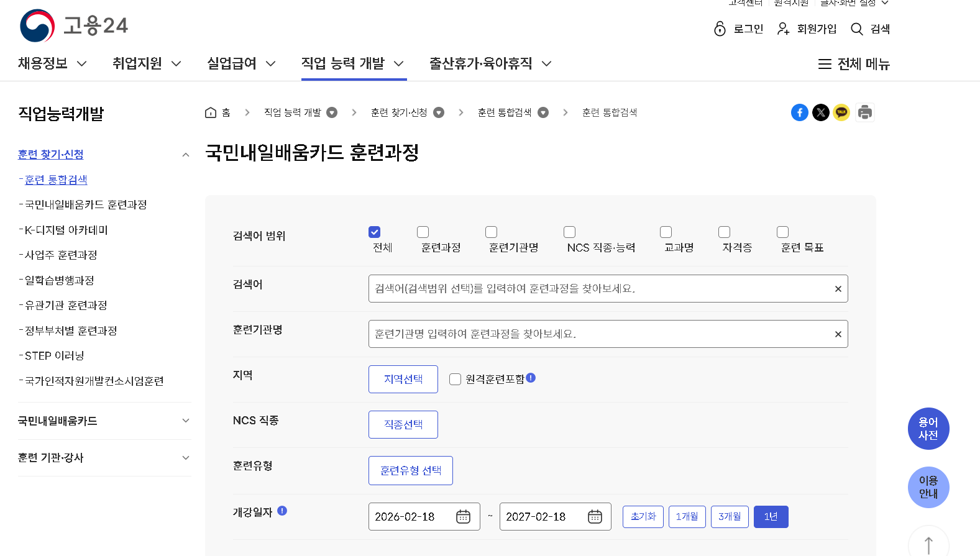This screenshot has width=980, height=556.
Task: Share page on Facebook
Action: (800, 112)
